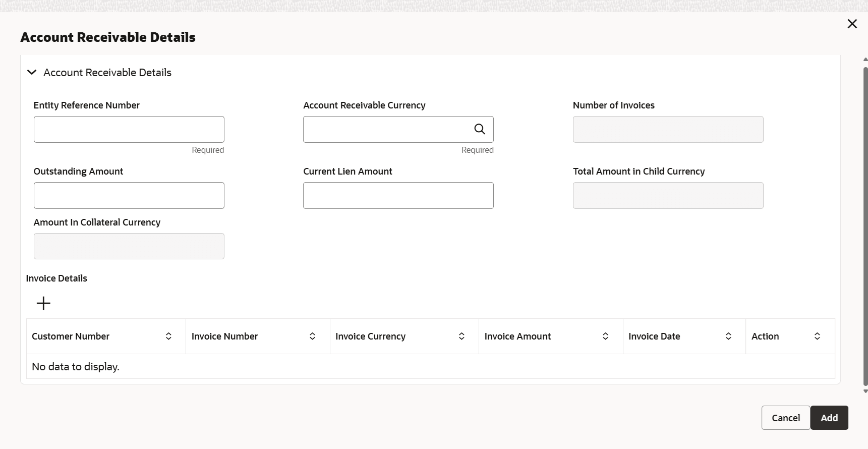Click the Add button
The image size is (868, 449).
click(829, 418)
